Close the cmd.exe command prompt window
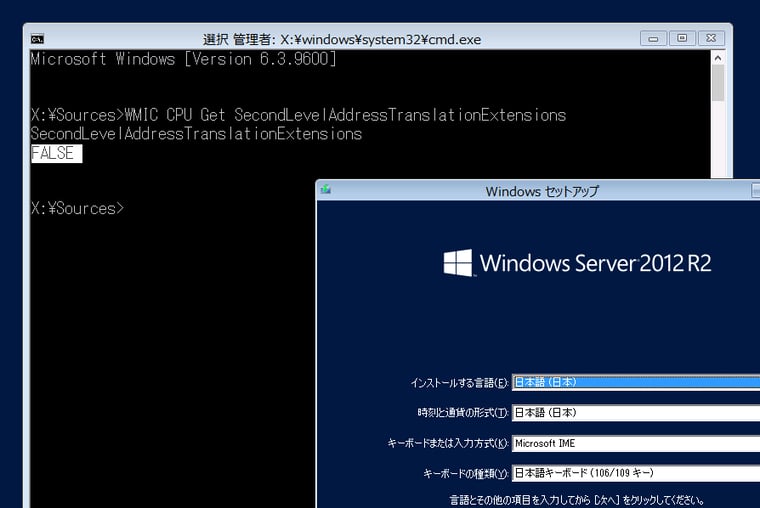The height and width of the screenshot is (508, 760). click(x=711, y=38)
